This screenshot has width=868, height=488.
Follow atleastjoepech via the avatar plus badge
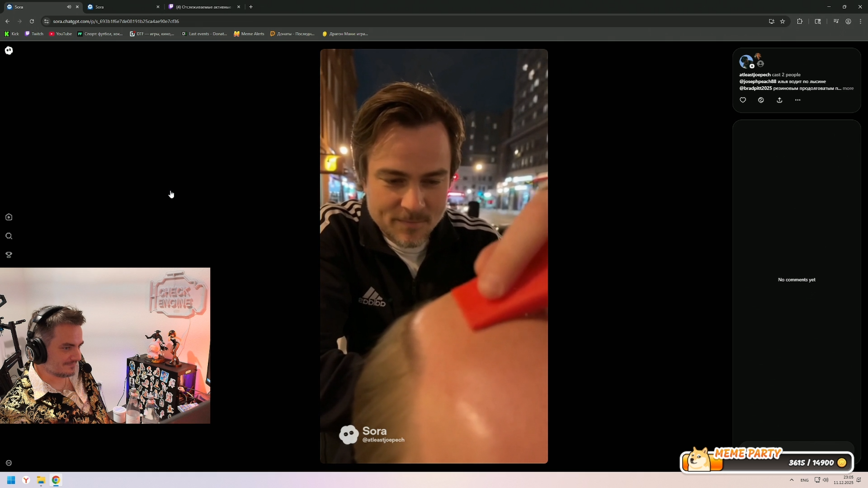tap(752, 66)
